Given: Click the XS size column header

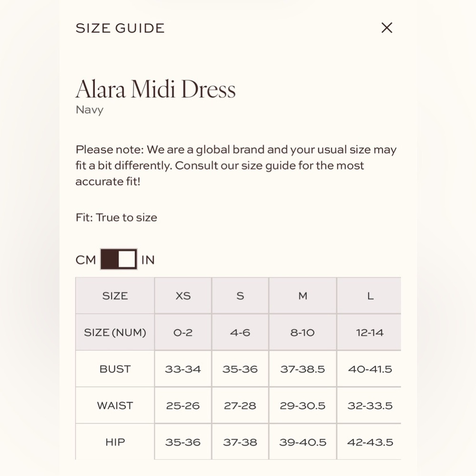Looking at the screenshot, I should coord(183,296).
